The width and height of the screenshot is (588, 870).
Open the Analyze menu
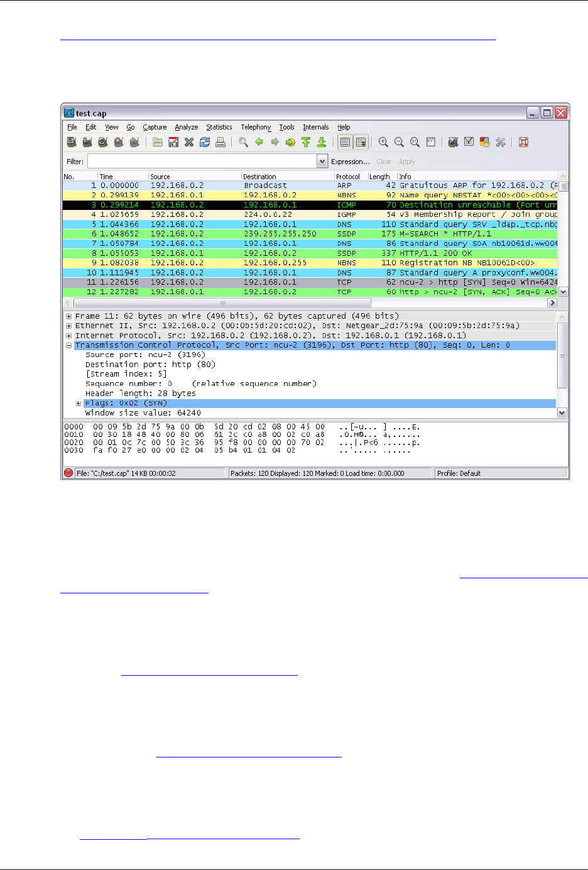tap(187, 127)
